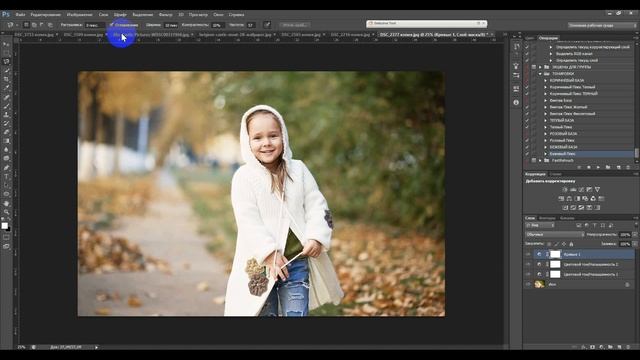Toggle lock transparent pixels in Layers panel
The width and height of the screenshot is (640, 360).
tap(549, 244)
